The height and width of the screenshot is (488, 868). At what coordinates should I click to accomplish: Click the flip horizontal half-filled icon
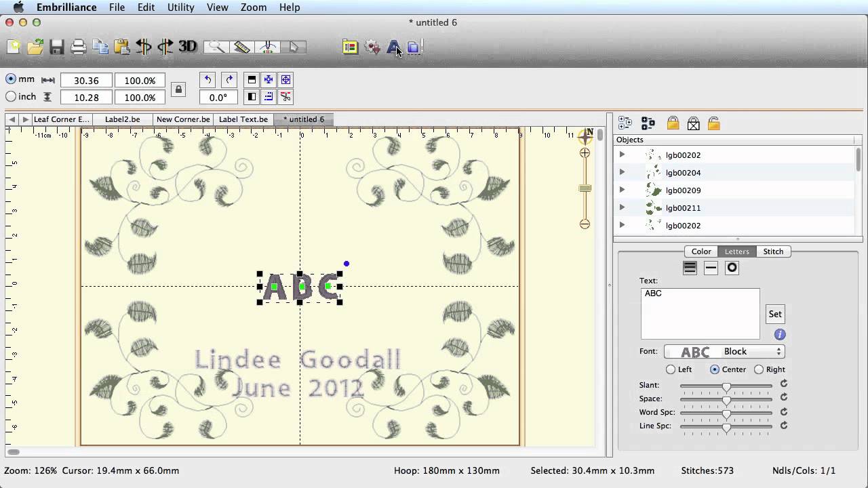click(x=252, y=97)
